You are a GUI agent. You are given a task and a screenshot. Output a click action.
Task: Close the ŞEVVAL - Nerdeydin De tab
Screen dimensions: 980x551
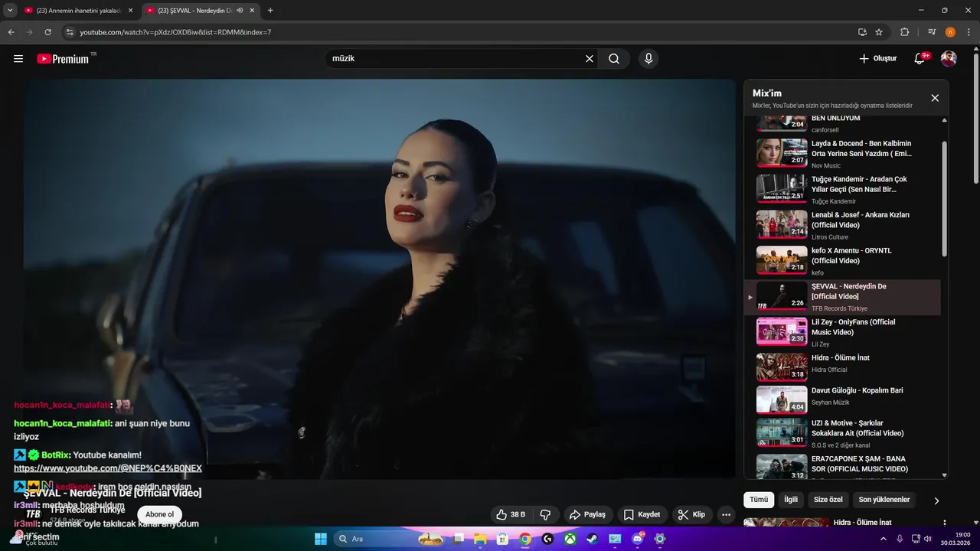[x=252, y=11]
